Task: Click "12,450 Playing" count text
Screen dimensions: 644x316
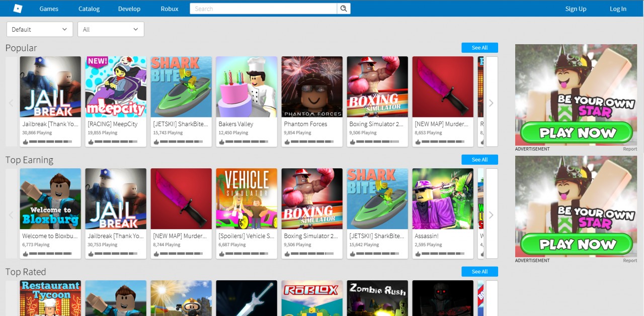Action: point(233,133)
